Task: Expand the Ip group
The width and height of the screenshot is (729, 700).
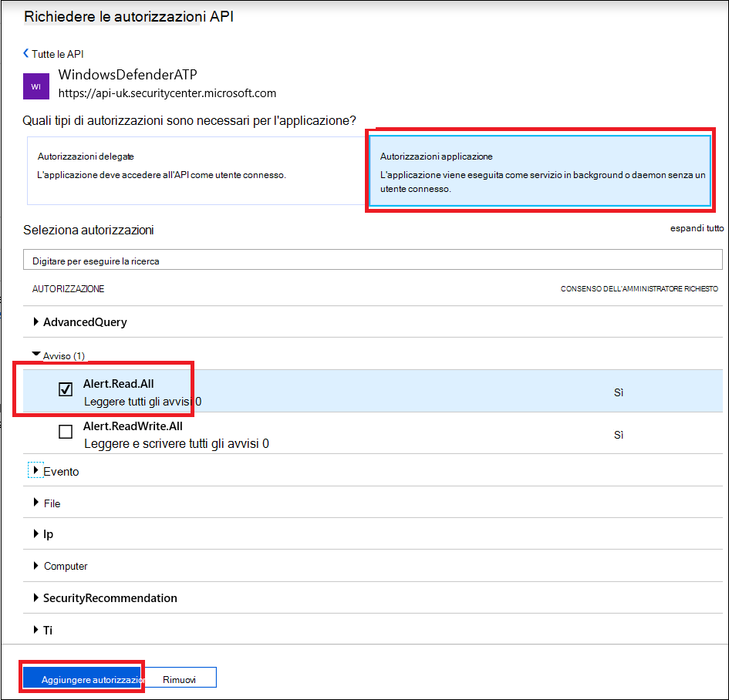Action: [x=35, y=533]
